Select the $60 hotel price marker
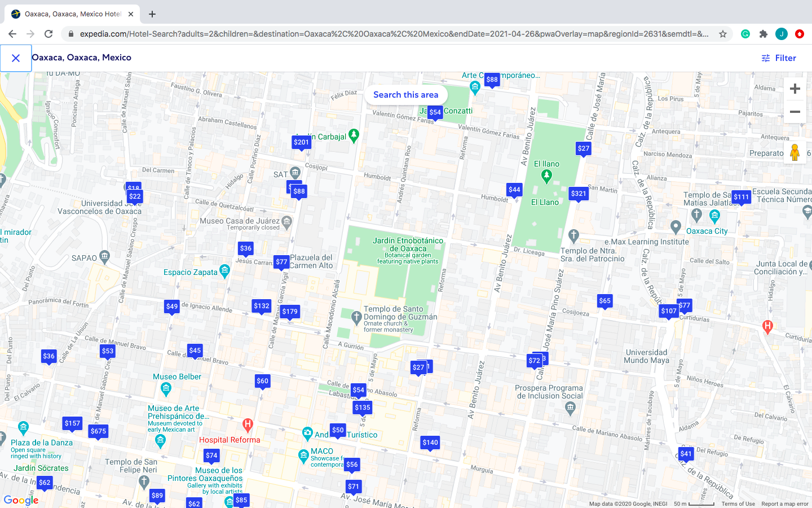This screenshot has width=812, height=508. (x=263, y=381)
